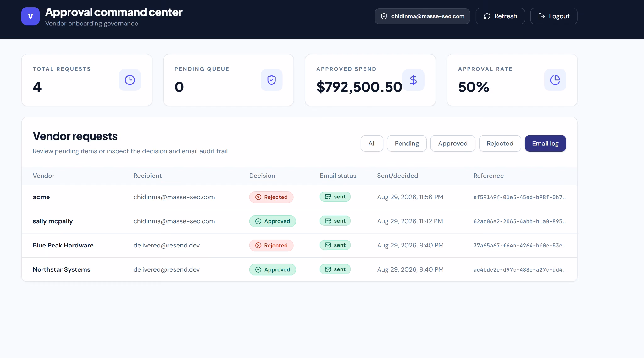This screenshot has height=358, width=644.
Task: Click the Vendor column header
Action: (44, 176)
